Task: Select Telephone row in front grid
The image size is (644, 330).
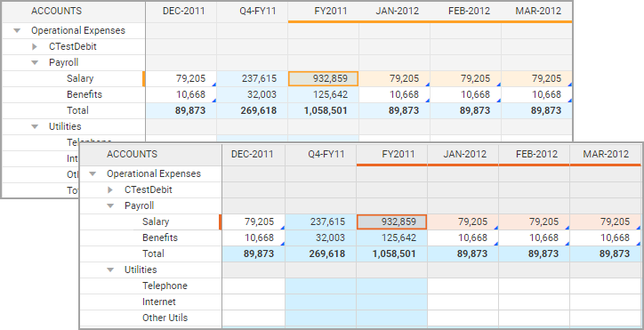Action: [x=165, y=286]
